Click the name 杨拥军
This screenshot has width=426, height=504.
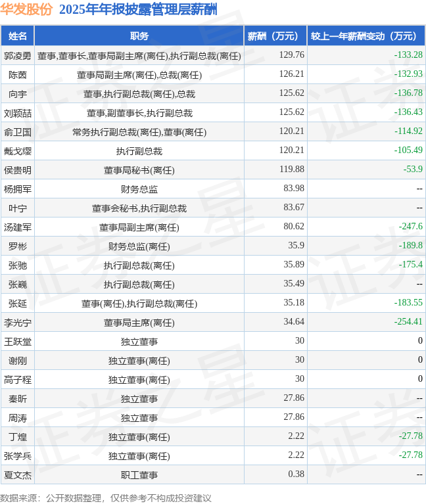click(x=17, y=189)
